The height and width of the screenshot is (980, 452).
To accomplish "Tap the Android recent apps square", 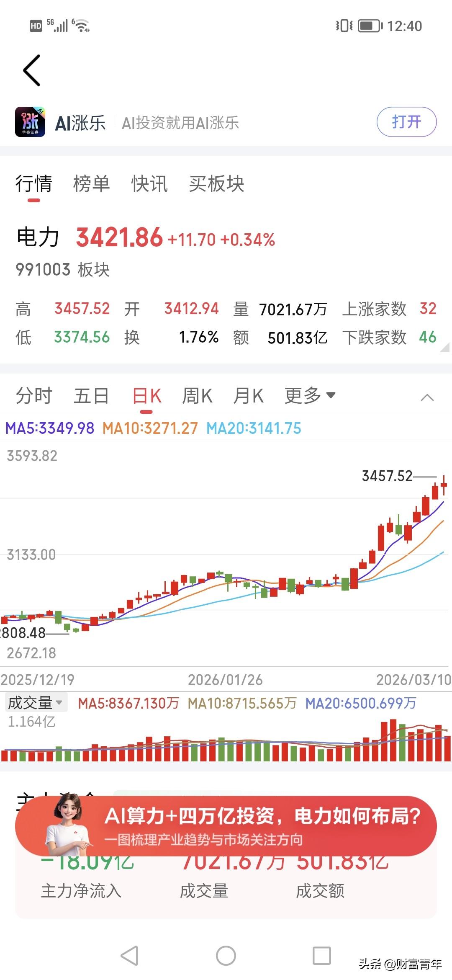I will point(322,956).
